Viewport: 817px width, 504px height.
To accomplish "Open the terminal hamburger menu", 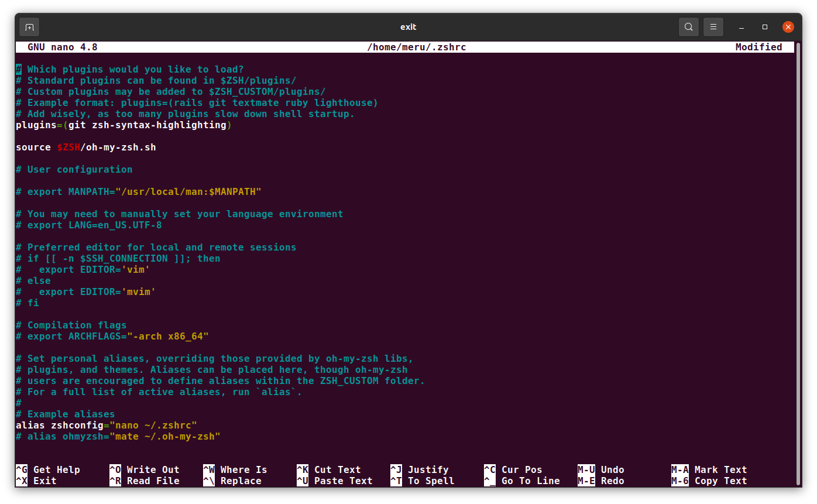I will (x=713, y=27).
